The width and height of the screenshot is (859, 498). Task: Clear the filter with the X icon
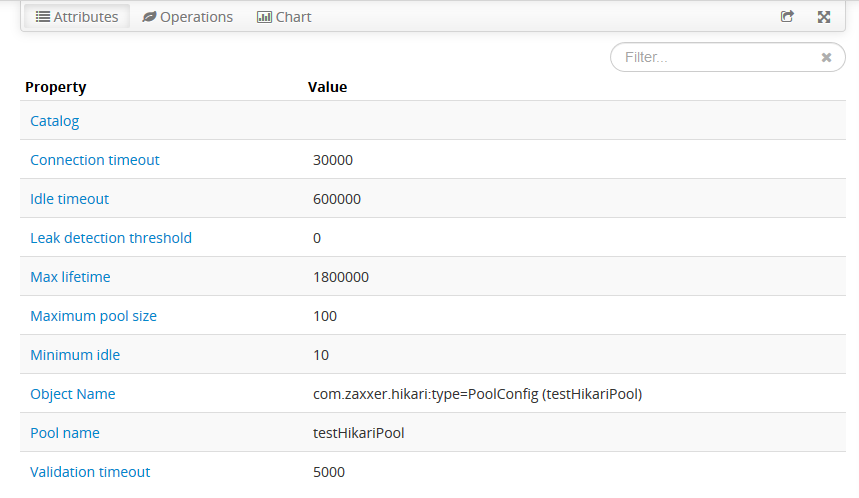click(826, 58)
